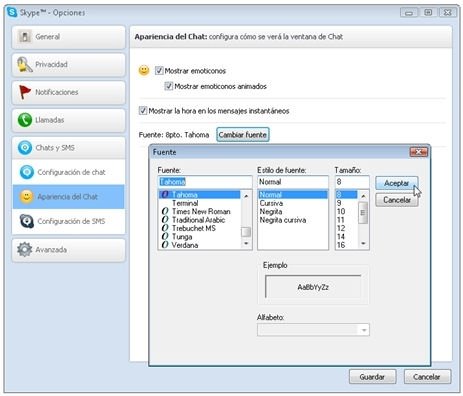Click the size list scroll up arrow

[x=363, y=196]
